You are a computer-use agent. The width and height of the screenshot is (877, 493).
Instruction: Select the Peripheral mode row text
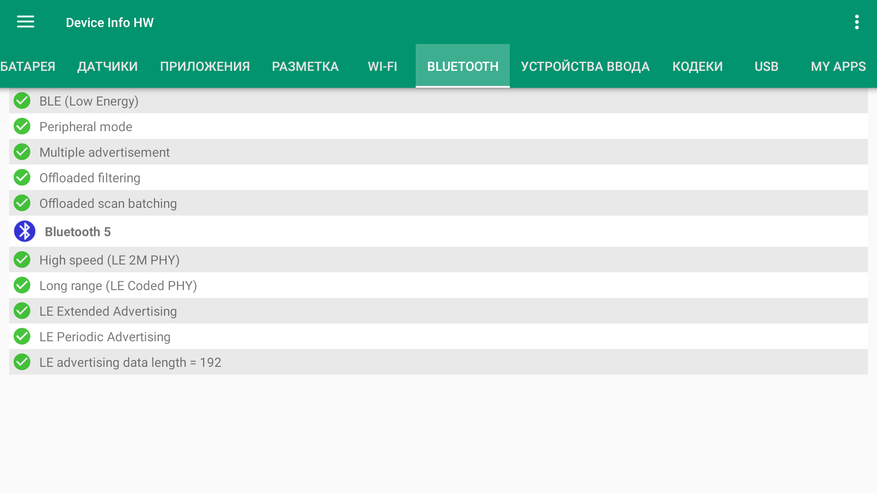pyautogui.click(x=86, y=126)
